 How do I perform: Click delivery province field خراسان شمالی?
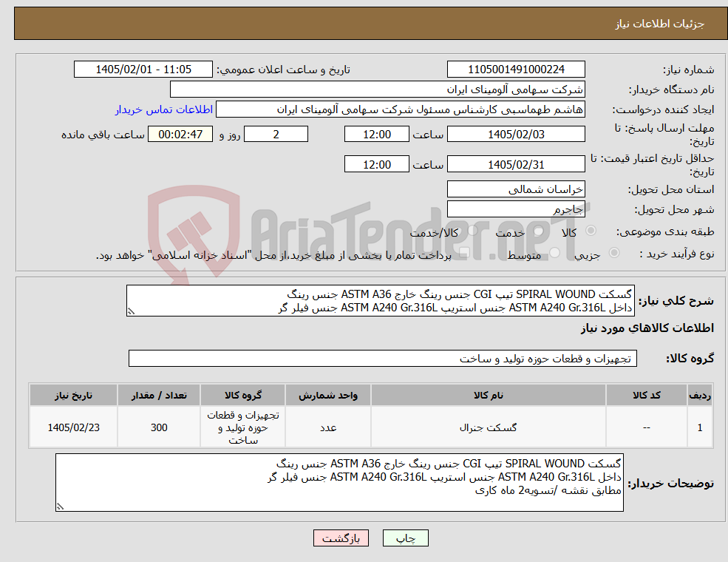pyautogui.click(x=516, y=189)
